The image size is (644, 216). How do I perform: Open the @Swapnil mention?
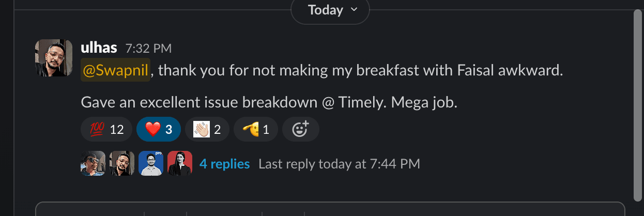coord(116,70)
